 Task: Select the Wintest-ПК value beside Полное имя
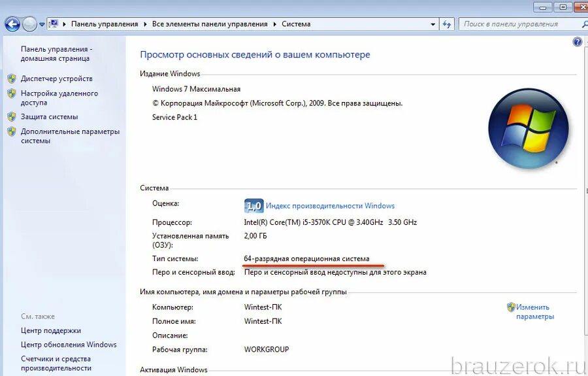click(263, 321)
